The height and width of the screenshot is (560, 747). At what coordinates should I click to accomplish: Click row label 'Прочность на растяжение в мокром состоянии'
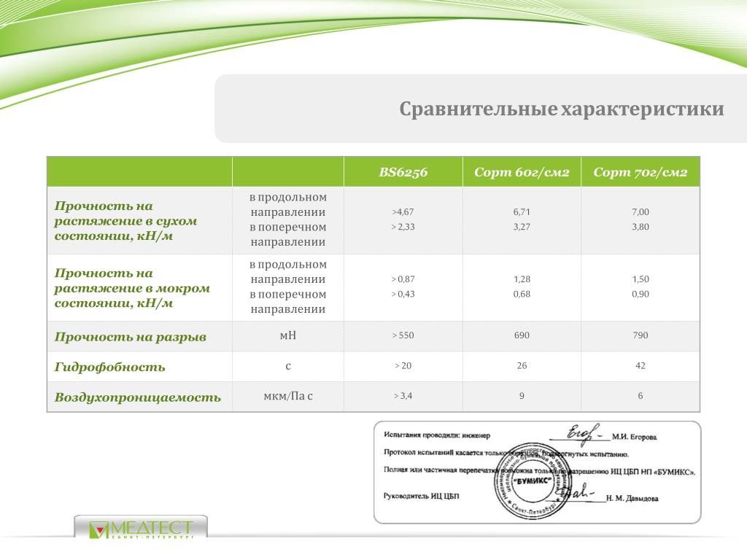132,288
